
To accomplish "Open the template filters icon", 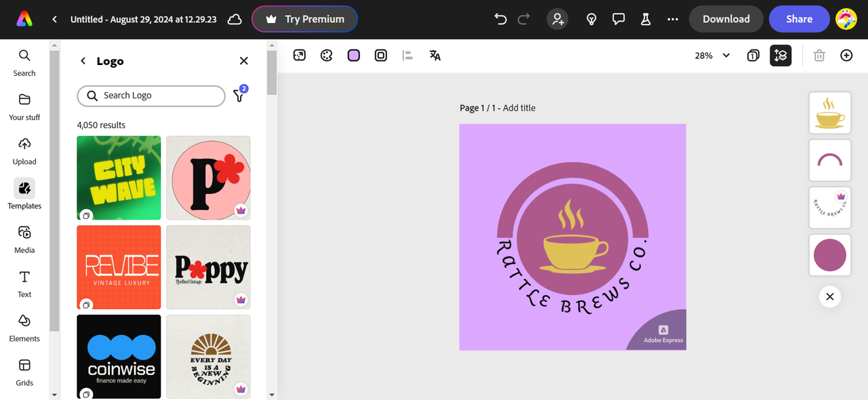I will tap(239, 94).
